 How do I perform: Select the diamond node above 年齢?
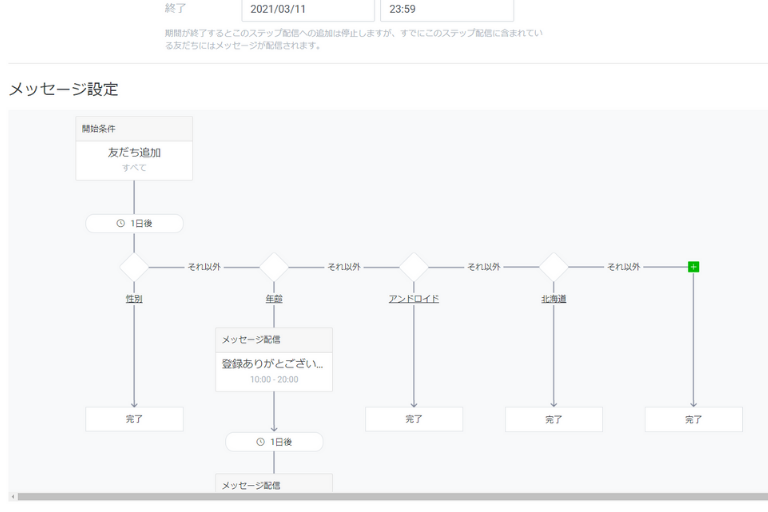pos(274,267)
